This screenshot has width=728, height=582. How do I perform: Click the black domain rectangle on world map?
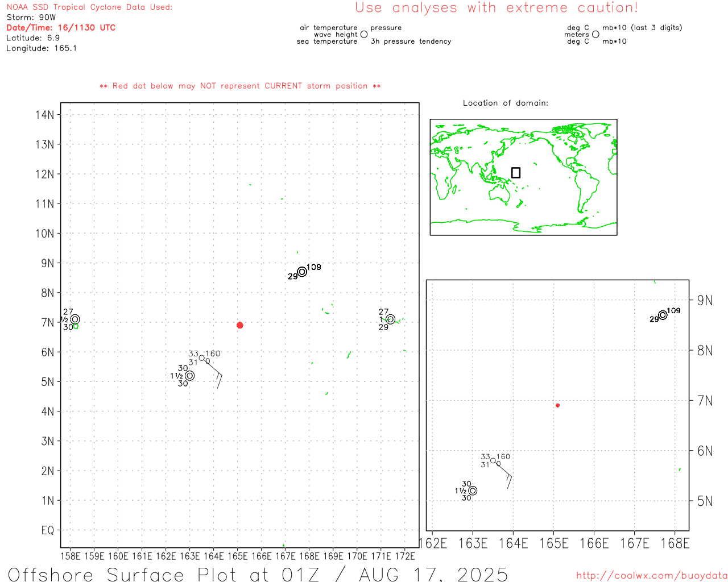(x=516, y=172)
